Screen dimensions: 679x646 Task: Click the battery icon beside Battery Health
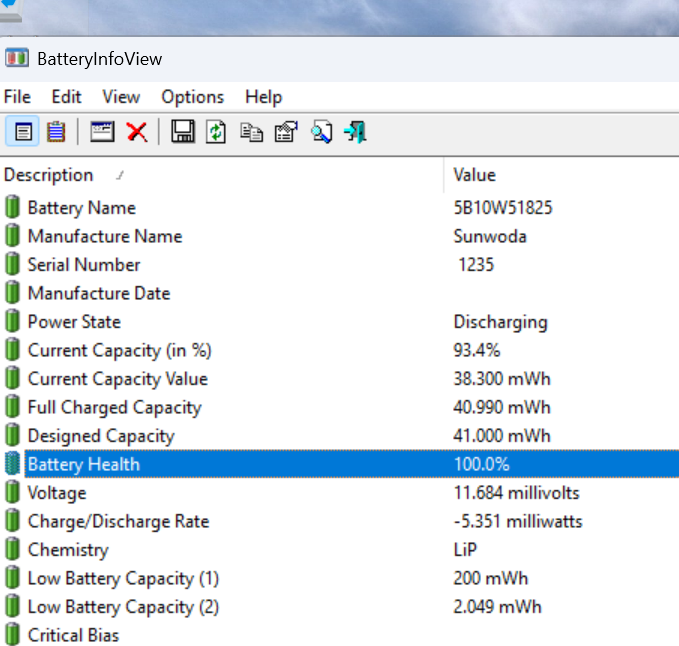13,463
